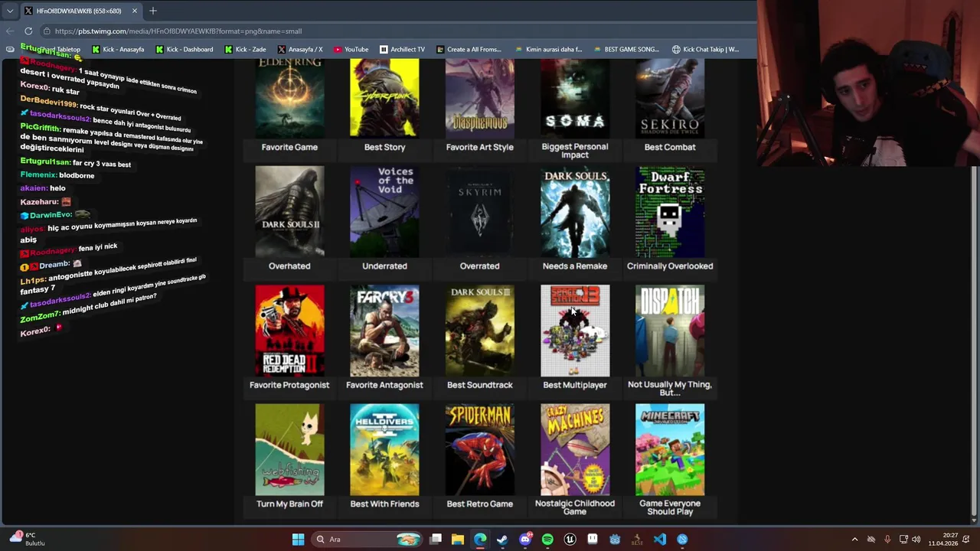Click the "Favorite Protagonist" caption
This screenshot has height=551, width=980.
pos(289,385)
